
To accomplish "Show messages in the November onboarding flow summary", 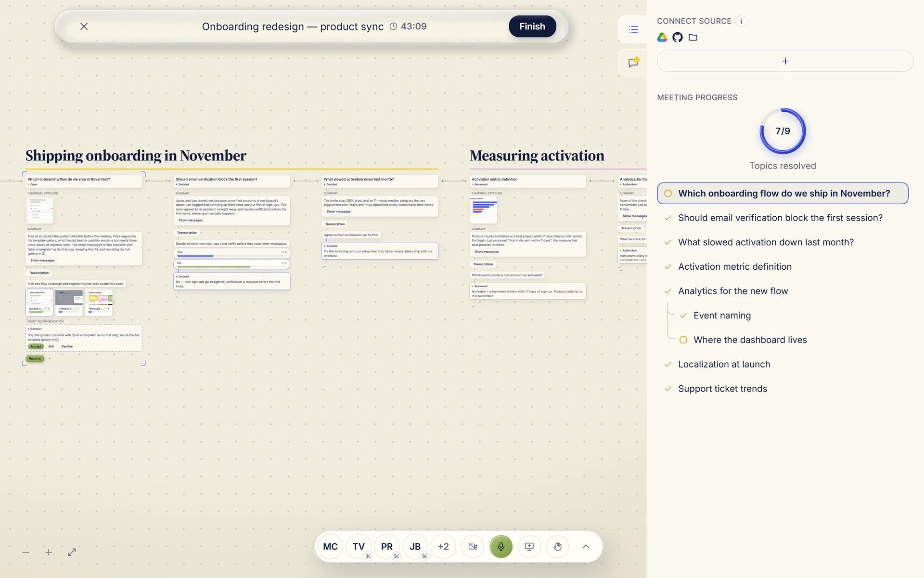I will [x=43, y=261].
